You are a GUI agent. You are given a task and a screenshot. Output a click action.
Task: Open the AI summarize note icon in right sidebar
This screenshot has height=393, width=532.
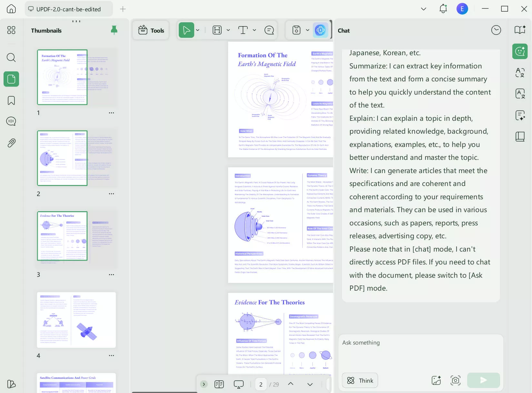coord(520,115)
